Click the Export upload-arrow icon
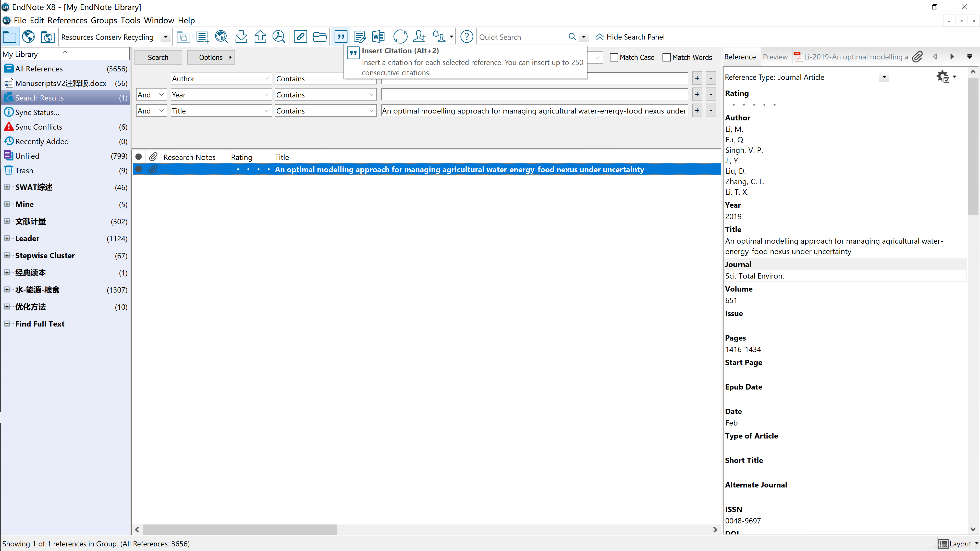Viewport: 980px width, 551px height. click(260, 37)
